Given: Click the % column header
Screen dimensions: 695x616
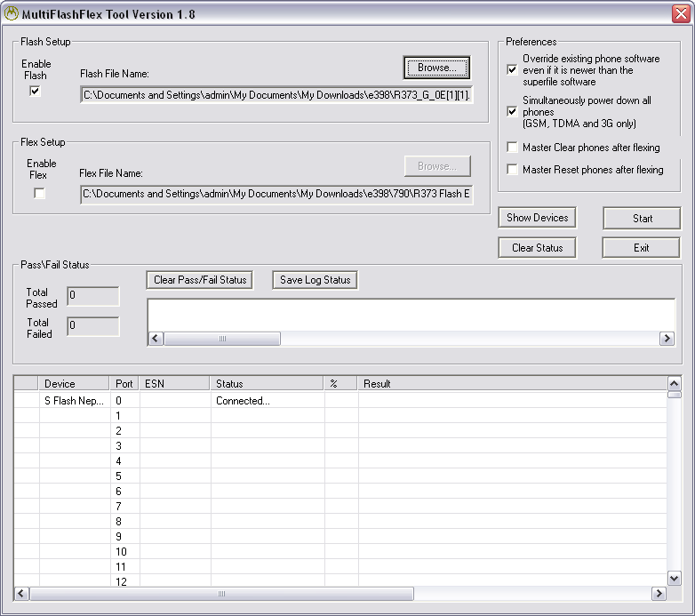Looking at the screenshot, I should [340, 384].
